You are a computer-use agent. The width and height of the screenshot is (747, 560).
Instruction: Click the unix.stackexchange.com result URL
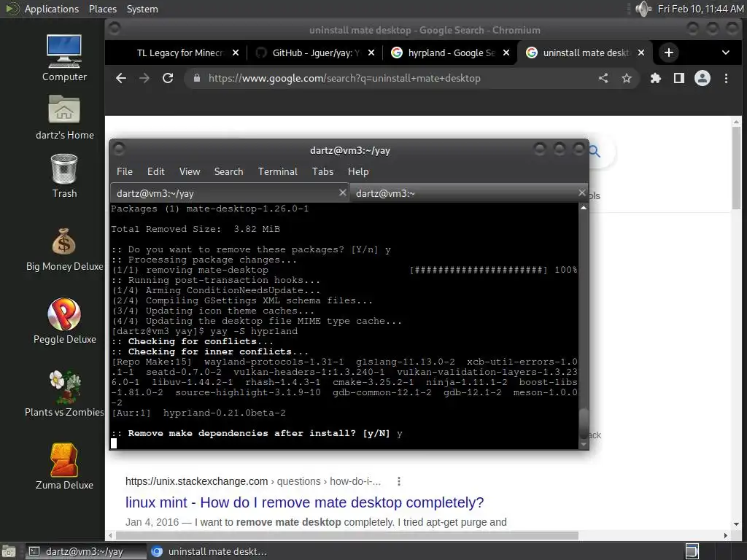point(253,481)
